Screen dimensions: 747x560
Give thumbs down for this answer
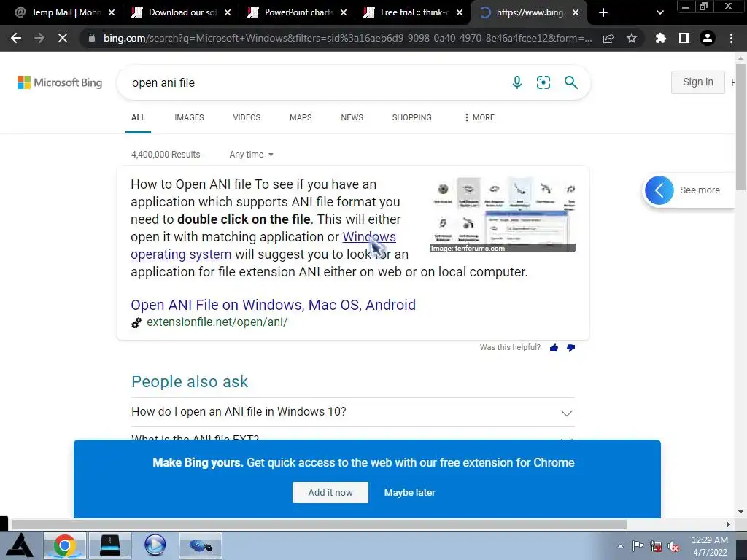click(570, 348)
